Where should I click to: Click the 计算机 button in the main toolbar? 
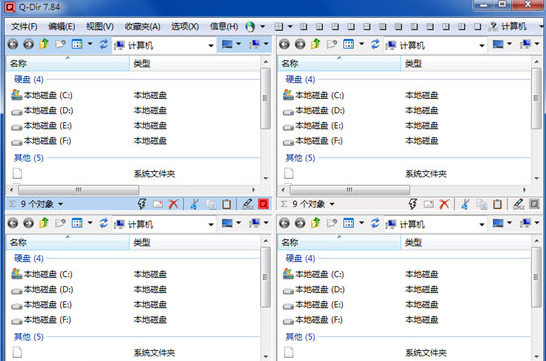(x=508, y=26)
